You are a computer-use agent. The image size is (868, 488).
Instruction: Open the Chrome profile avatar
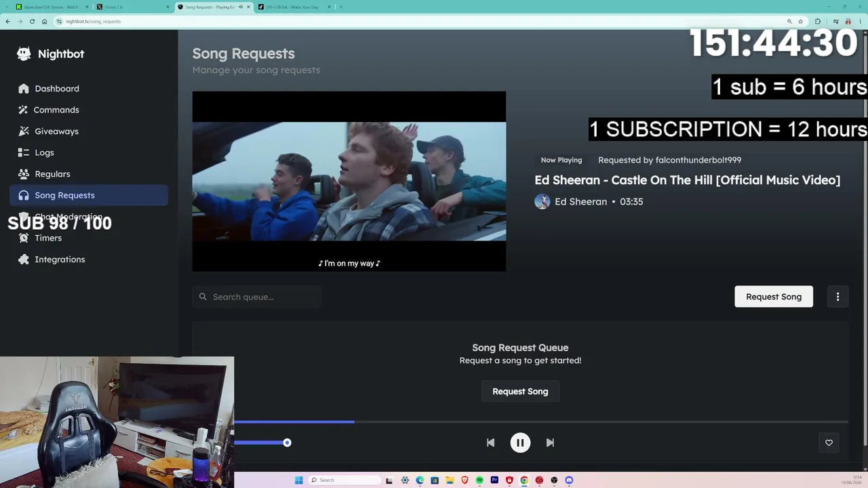coord(848,22)
